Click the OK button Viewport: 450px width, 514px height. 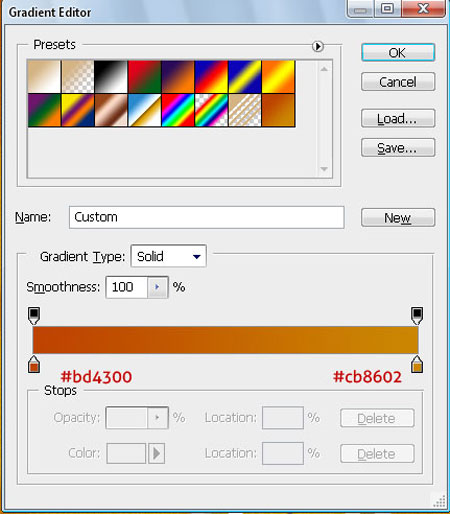398,53
